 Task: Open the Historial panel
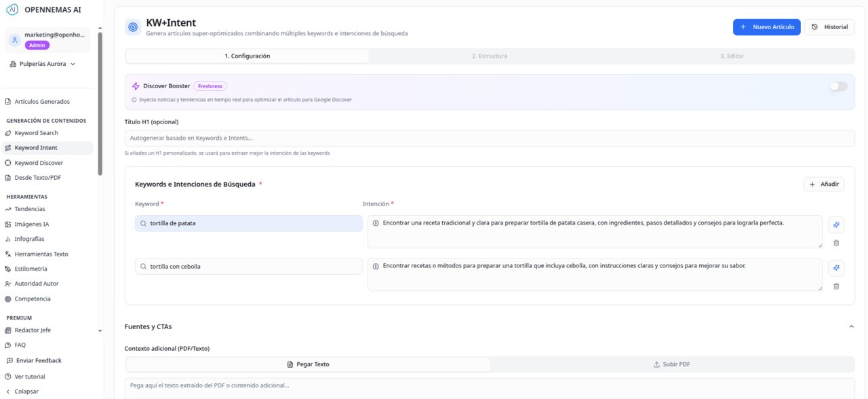click(829, 26)
